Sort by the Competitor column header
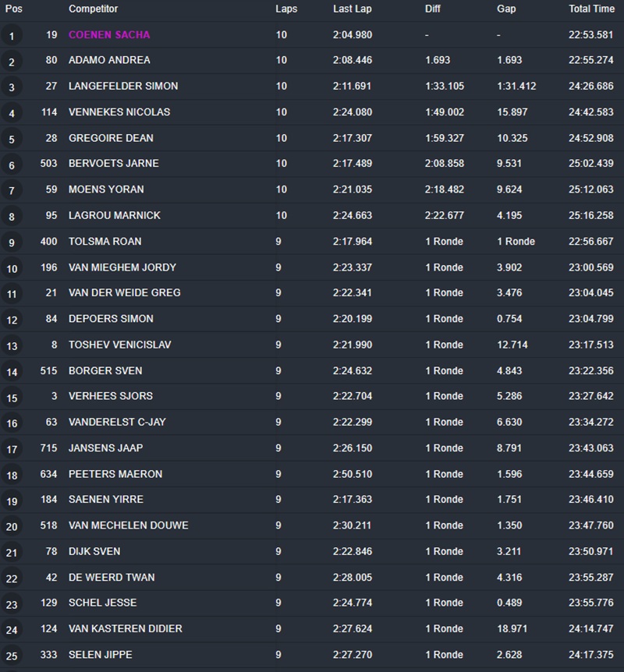This screenshot has width=624, height=672. pos(94,9)
